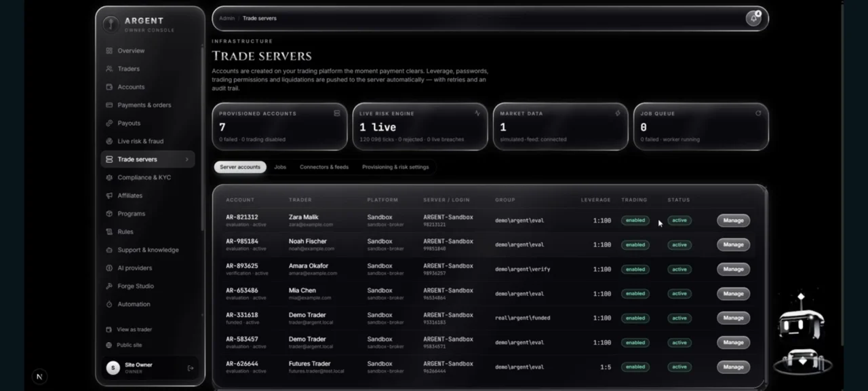868x391 pixels.
Task: Manage account AR-331618
Action: coord(733,318)
